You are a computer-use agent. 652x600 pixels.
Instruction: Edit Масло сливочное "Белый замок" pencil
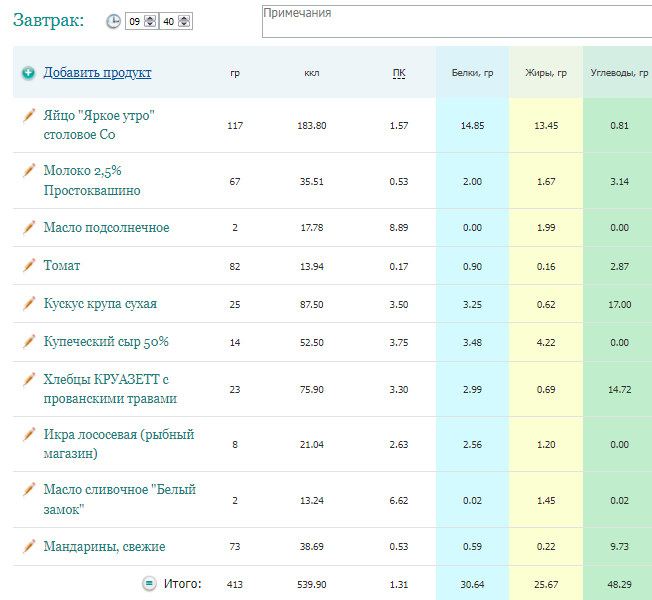click(x=29, y=490)
